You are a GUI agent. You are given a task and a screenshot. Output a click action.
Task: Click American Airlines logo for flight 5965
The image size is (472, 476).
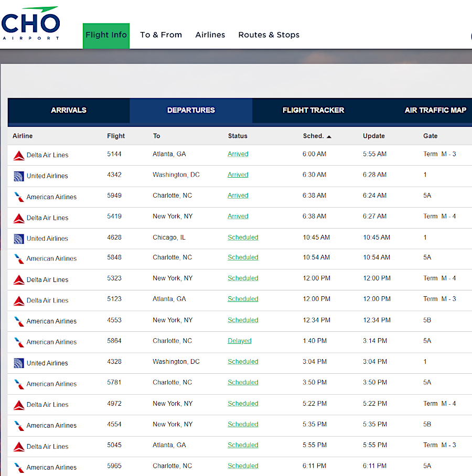coord(19,468)
